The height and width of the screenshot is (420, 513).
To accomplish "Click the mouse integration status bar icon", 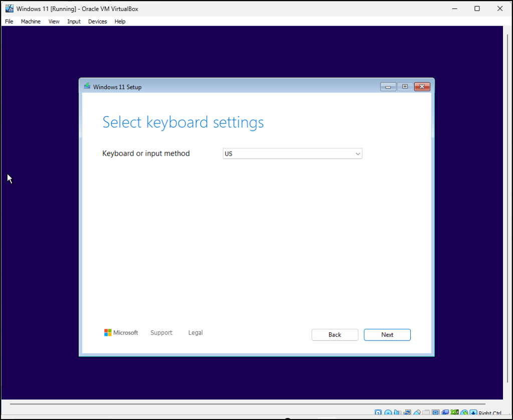I will [x=464, y=413].
